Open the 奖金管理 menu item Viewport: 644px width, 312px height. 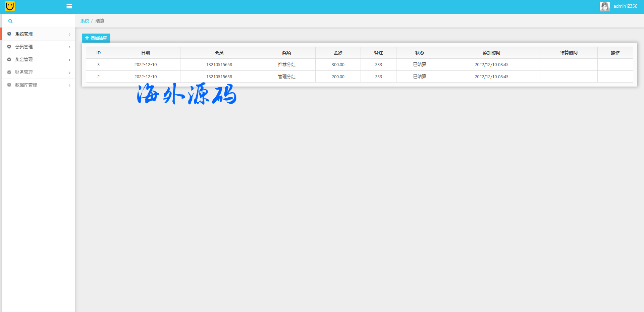24,59
